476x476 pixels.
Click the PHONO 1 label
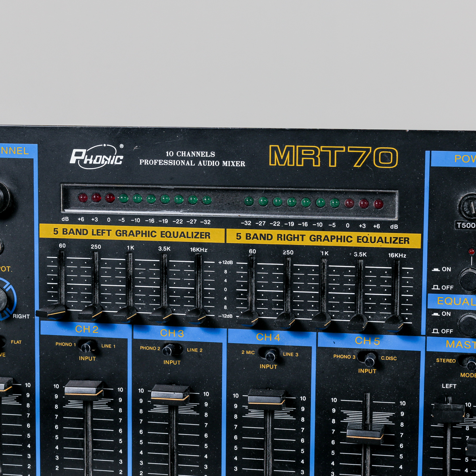65,344
